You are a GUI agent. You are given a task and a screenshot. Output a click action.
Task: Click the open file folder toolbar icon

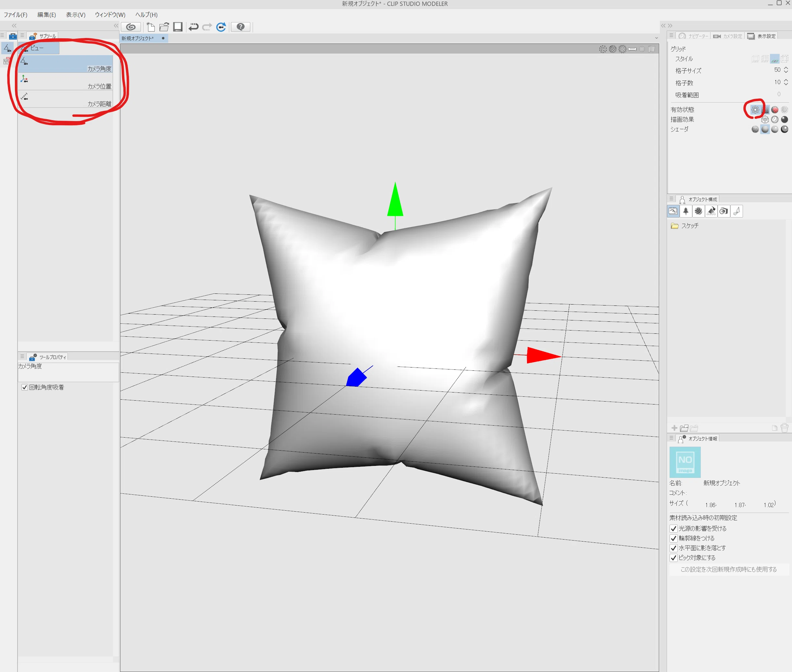164,27
